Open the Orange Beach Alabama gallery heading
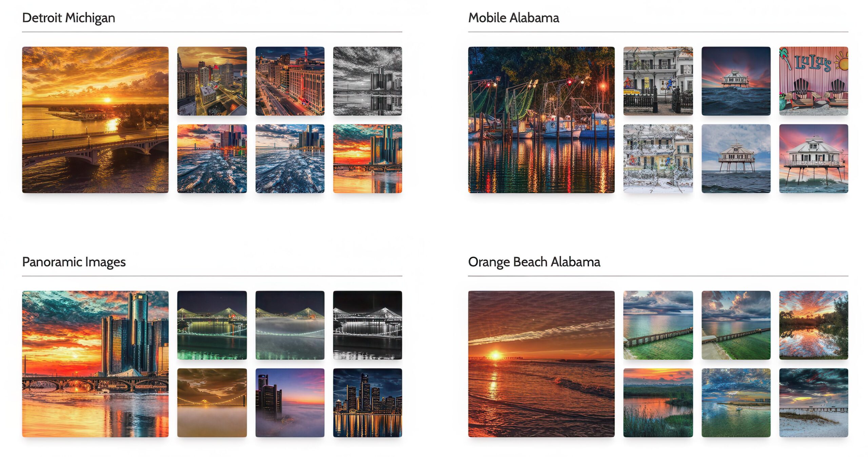 (534, 262)
